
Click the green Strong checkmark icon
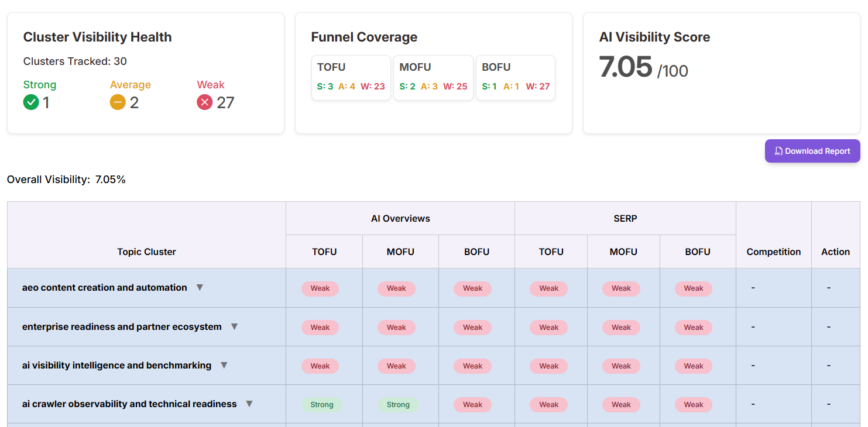point(31,102)
